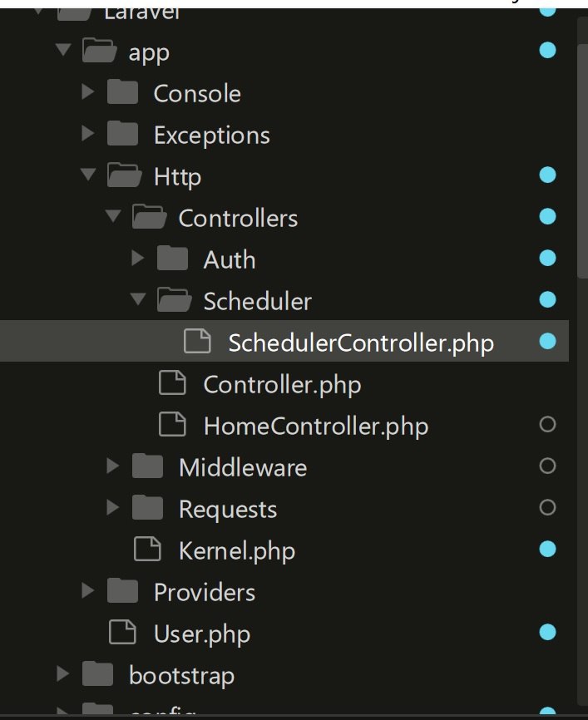Click the Kernel.php file icon
Image resolution: width=588 pixels, height=720 pixels.
[147, 550]
